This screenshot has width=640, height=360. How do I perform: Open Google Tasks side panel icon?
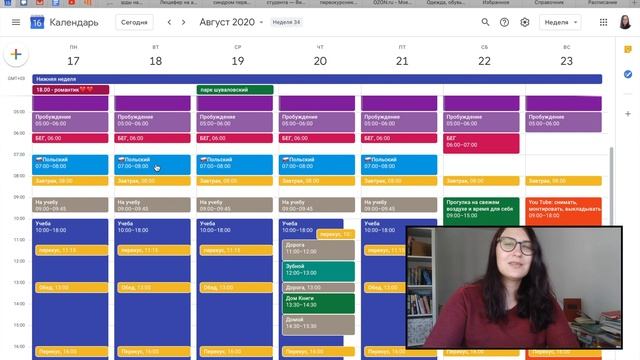click(x=628, y=74)
